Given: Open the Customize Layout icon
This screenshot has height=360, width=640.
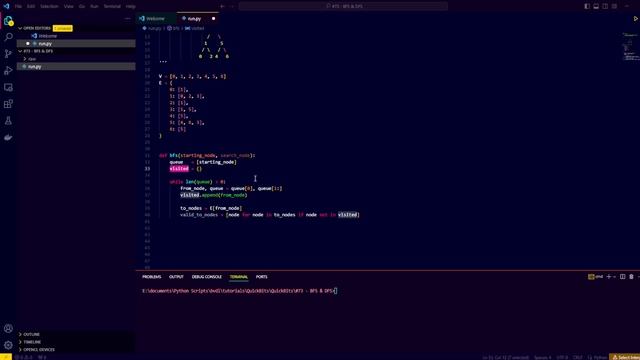Looking at the screenshot, I should [x=614, y=6].
